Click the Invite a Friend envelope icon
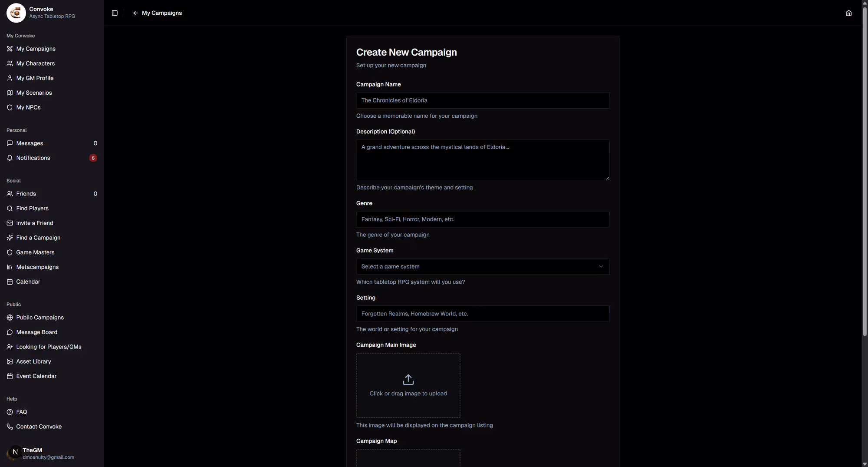Image resolution: width=868 pixels, height=467 pixels. [x=10, y=223]
